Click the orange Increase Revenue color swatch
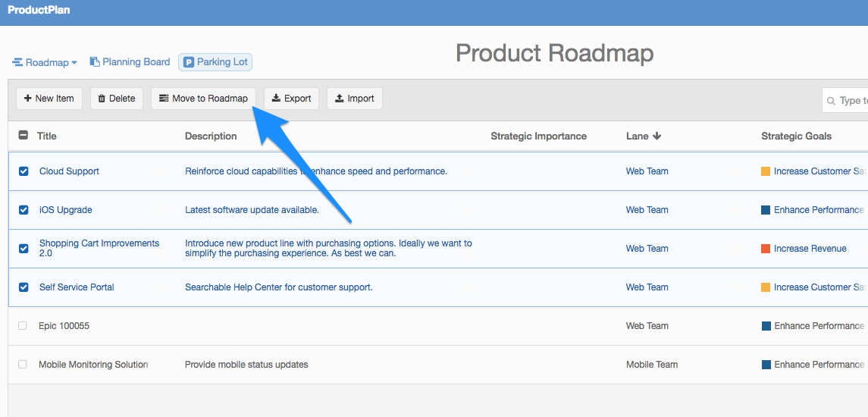Viewport: 868px width, 417px height. point(766,249)
